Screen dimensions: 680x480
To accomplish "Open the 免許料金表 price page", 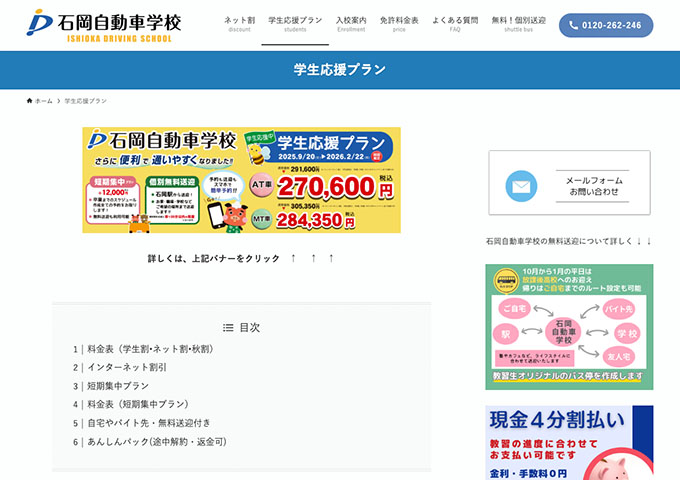I will pos(399,24).
